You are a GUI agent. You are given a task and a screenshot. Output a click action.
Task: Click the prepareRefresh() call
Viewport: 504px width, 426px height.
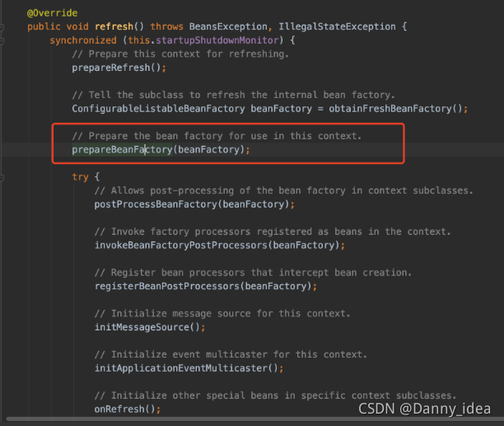coord(119,68)
